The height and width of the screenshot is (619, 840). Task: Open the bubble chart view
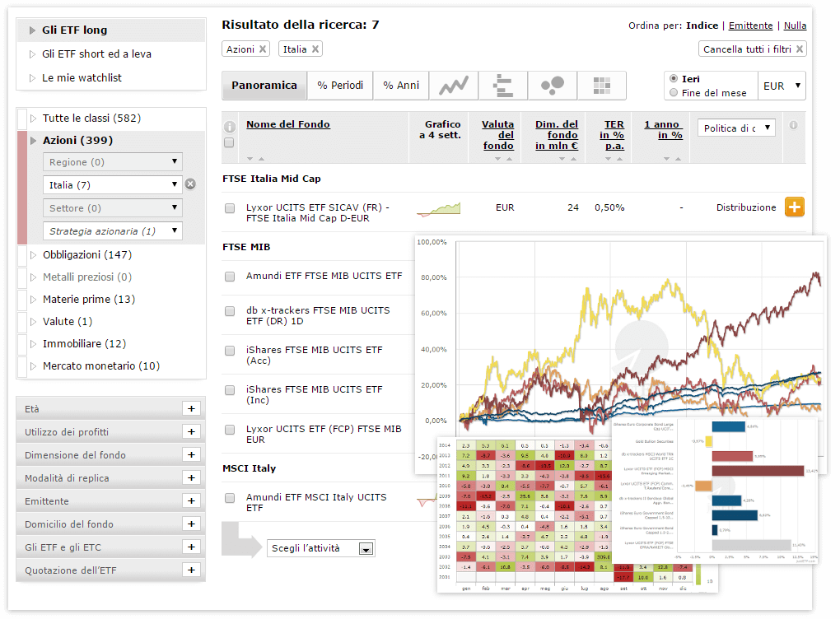point(552,85)
